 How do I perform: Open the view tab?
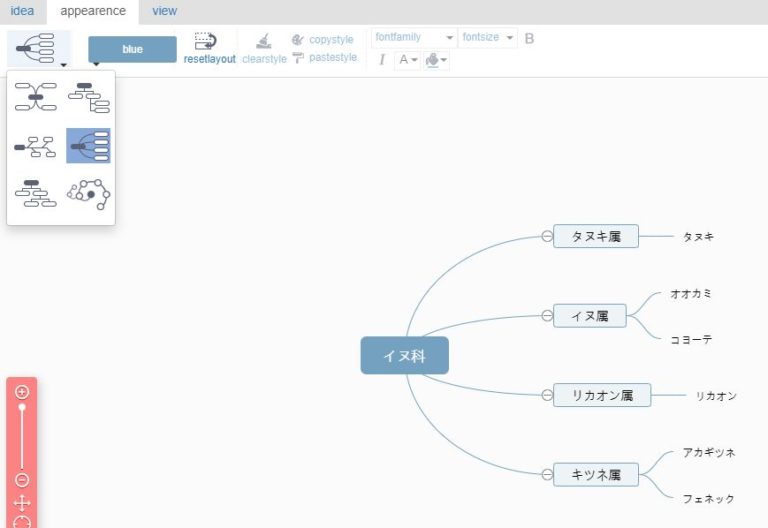coord(165,11)
